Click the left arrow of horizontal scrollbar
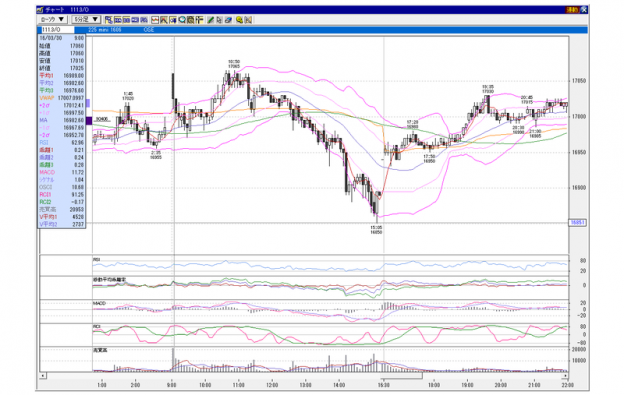 [x=43, y=376]
